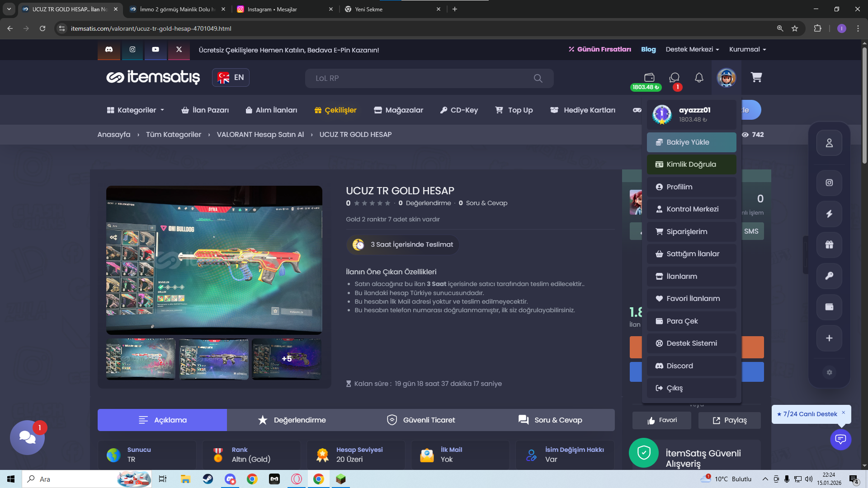Image resolution: width=868 pixels, height=488 pixels.
Task: Open İlanlarım from user menu
Action: click(x=691, y=277)
